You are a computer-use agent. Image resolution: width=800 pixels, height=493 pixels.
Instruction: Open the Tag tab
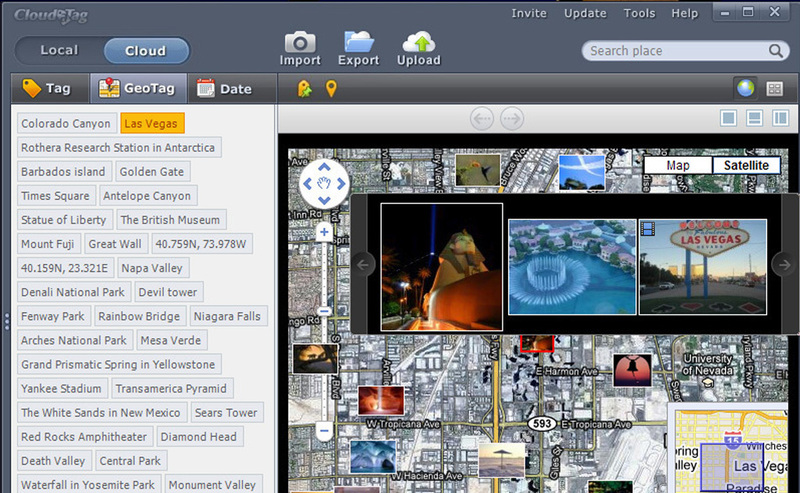coord(51,88)
